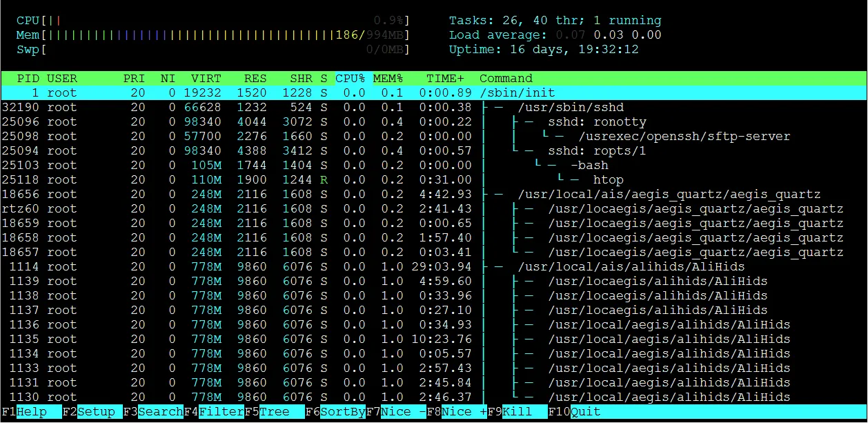Select the /sbin/init process row

276,92
